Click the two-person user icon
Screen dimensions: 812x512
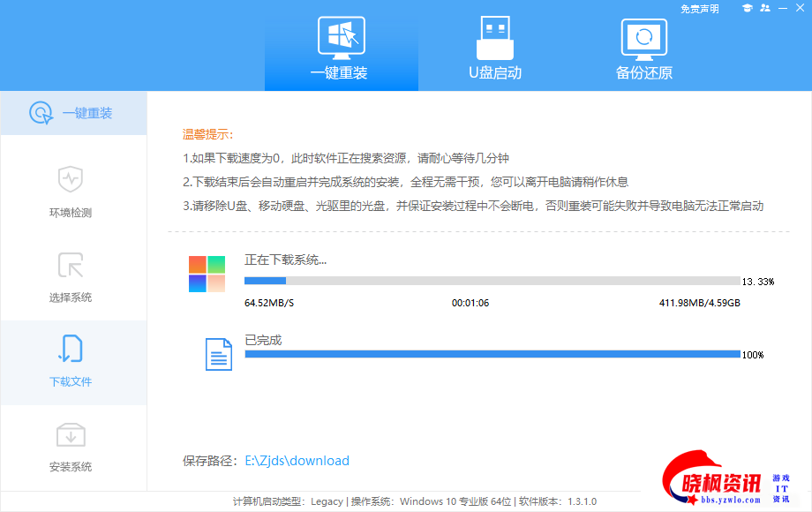point(764,8)
